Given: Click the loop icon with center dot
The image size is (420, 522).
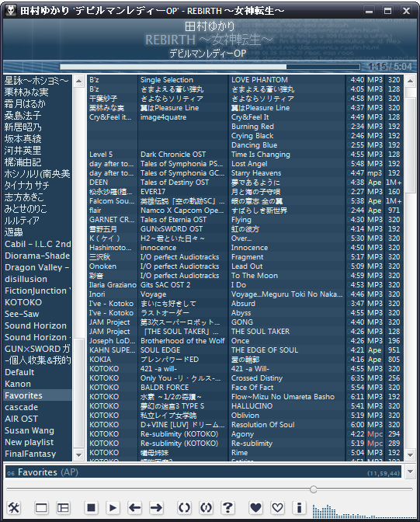Looking at the screenshot, I should tap(206, 508).
